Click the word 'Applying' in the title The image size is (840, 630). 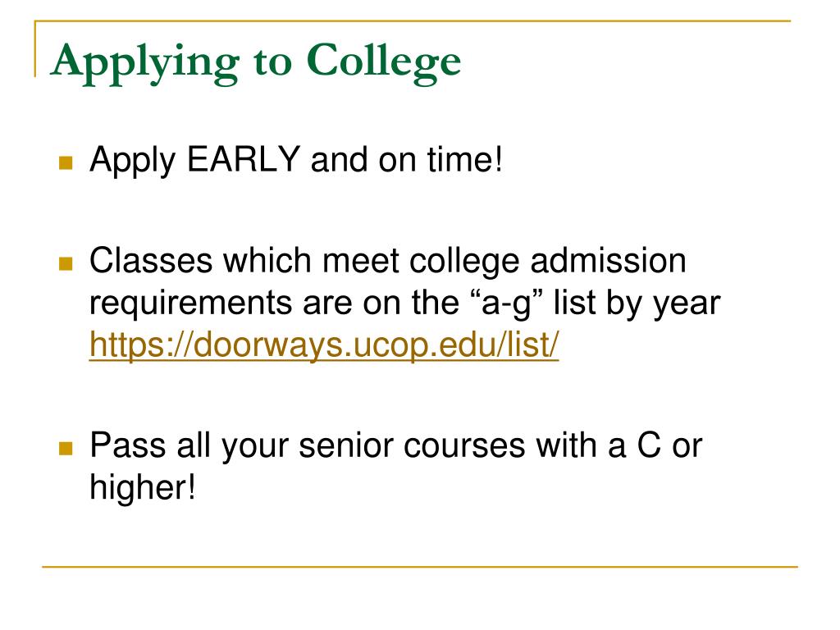click(145, 62)
